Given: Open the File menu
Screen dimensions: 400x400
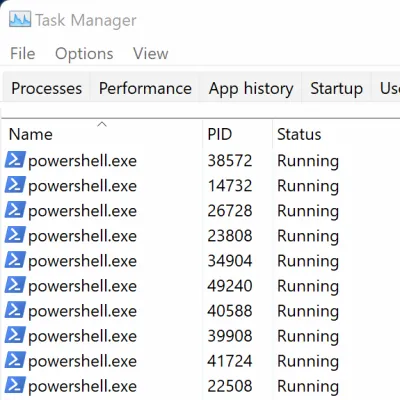Looking at the screenshot, I should (23, 53).
